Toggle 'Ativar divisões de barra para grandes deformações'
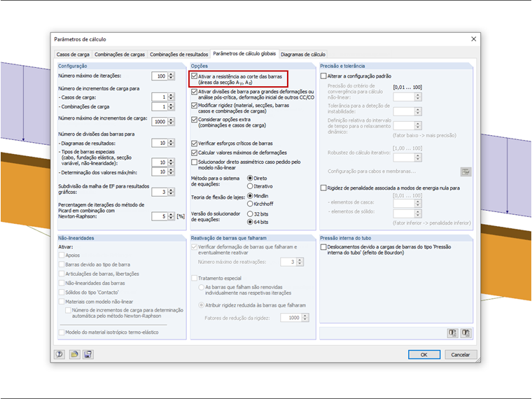The image size is (532, 399). pos(195,92)
